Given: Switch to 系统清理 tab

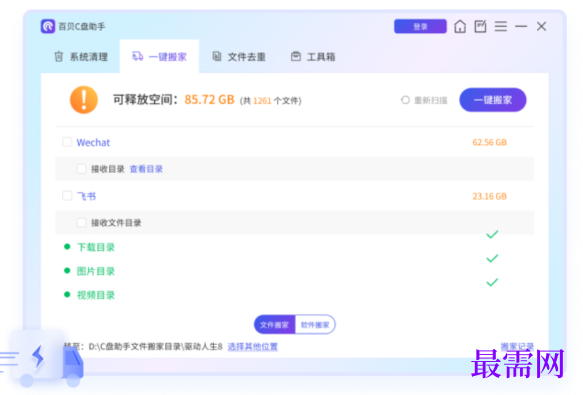Looking at the screenshot, I should [x=81, y=57].
